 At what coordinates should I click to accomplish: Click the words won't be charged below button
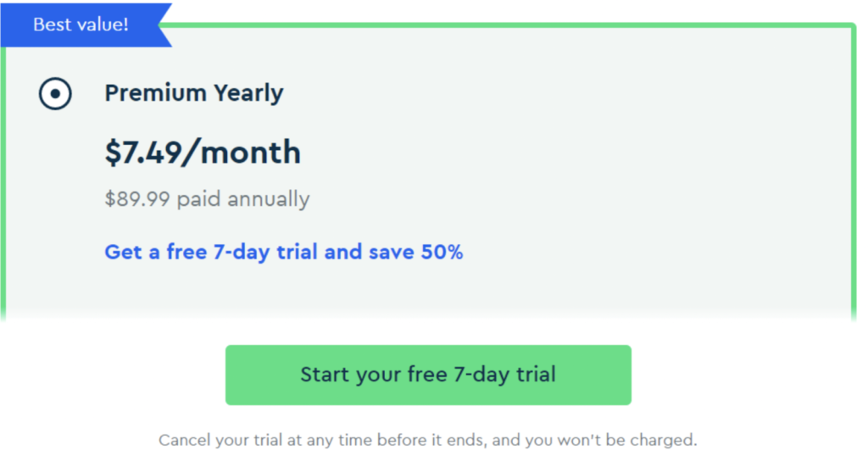(x=636, y=440)
